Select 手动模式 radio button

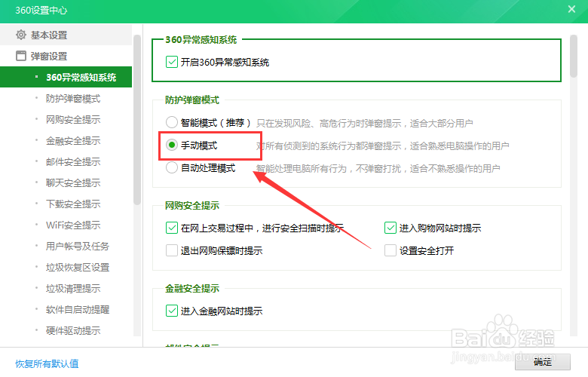click(171, 145)
